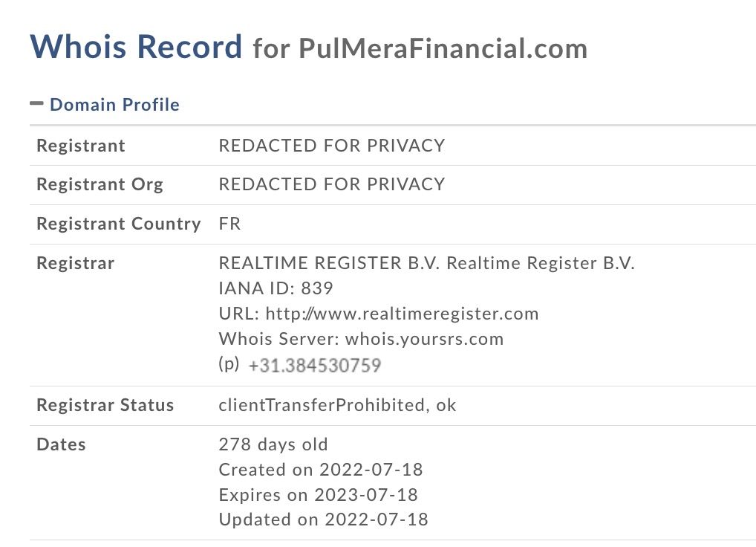Click the Registrant Country label
Screen dimensions: 756x547
pos(119,224)
